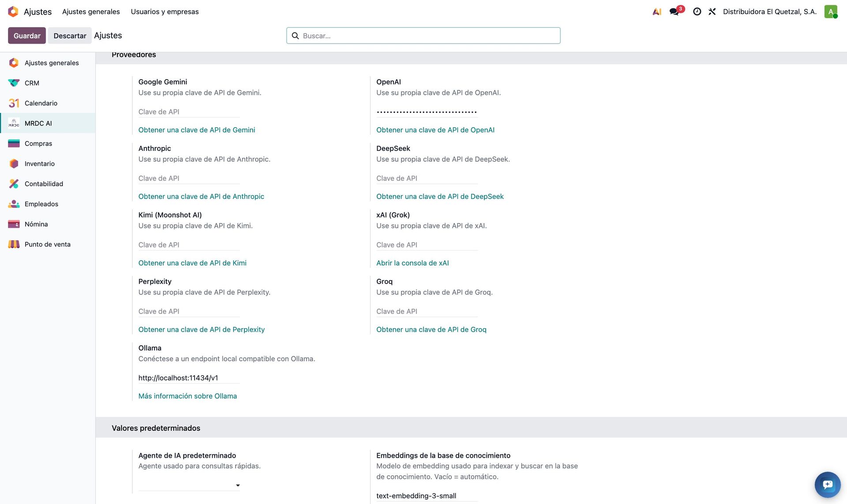Click the MRDC AI sidebar icon
847x504 pixels.
point(14,123)
